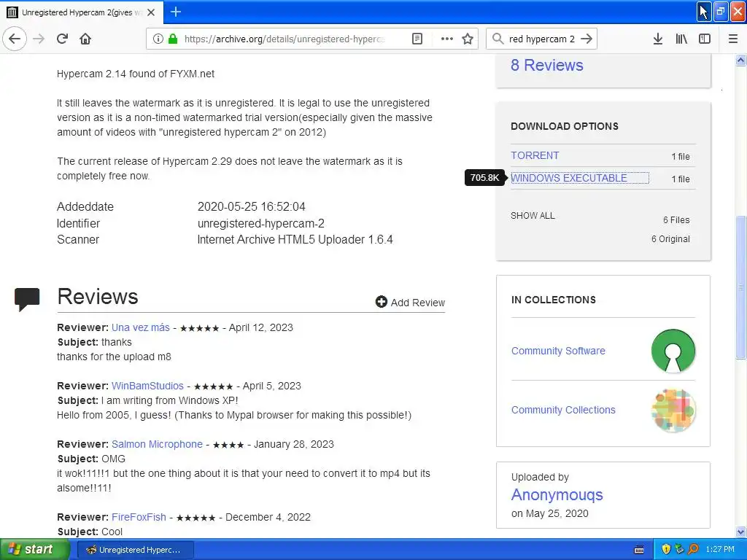747x560 pixels.
Task: Click the search magnifier icon
Action: click(498, 39)
